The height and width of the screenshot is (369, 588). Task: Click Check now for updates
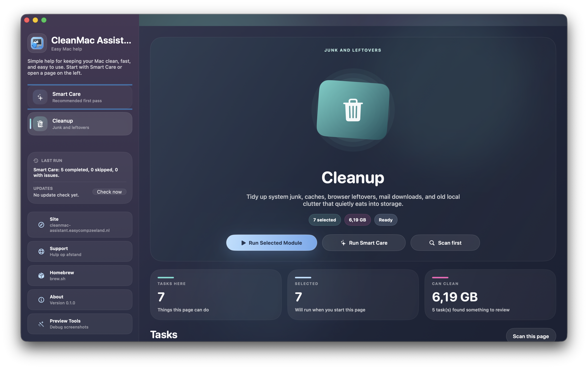click(110, 192)
